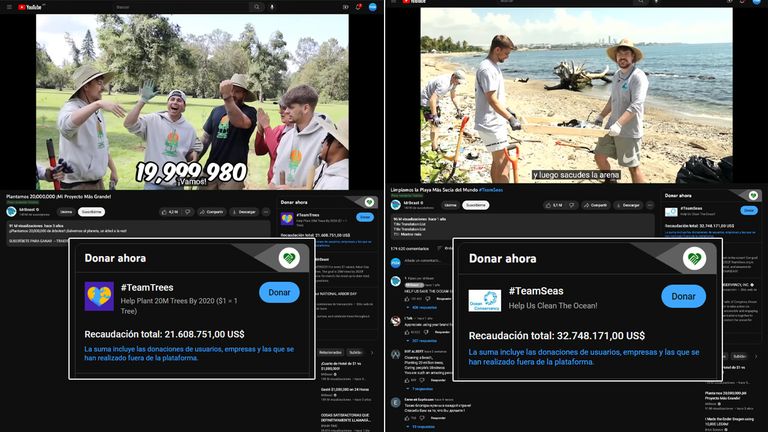The image size is (768, 432).
Task: Open create video icon in left window
Action: (345, 7)
